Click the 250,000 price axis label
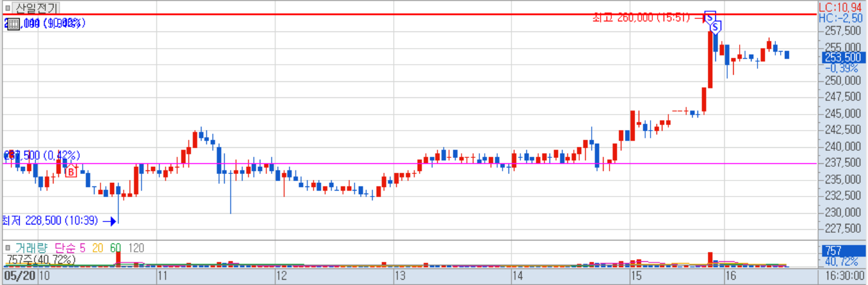This screenshot has height=285, width=868. pyautogui.click(x=844, y=80)
